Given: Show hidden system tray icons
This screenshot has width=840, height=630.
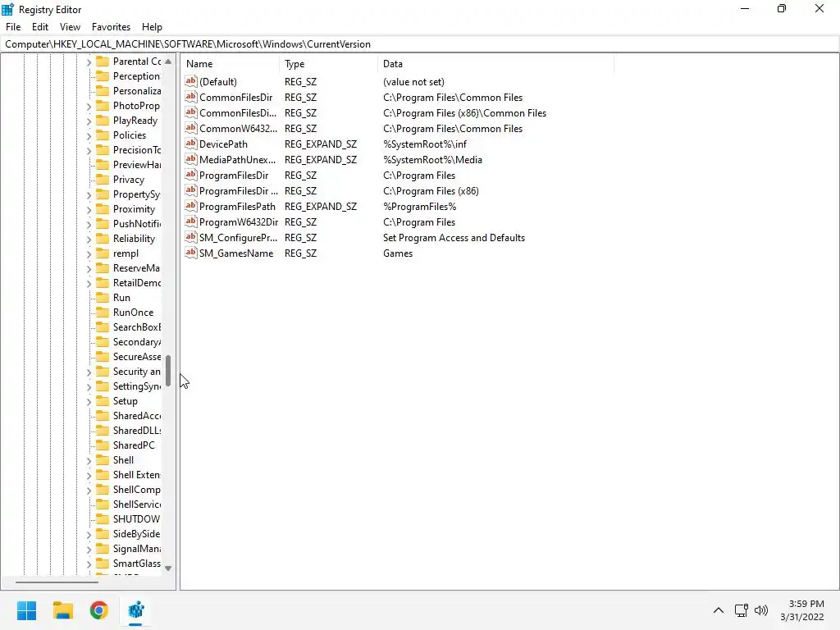Looking at the screenshot, I should [719, 610].
